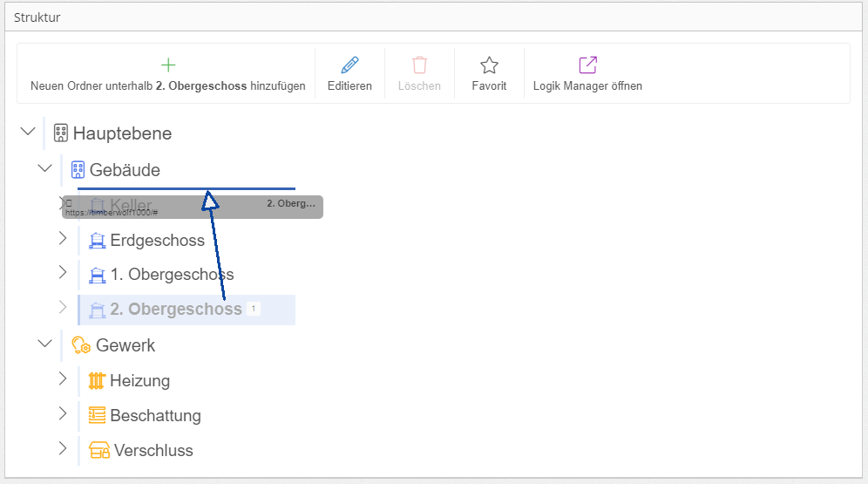Expand the Heizung node
The image size is (868, 484).
(x=63, y=378)
